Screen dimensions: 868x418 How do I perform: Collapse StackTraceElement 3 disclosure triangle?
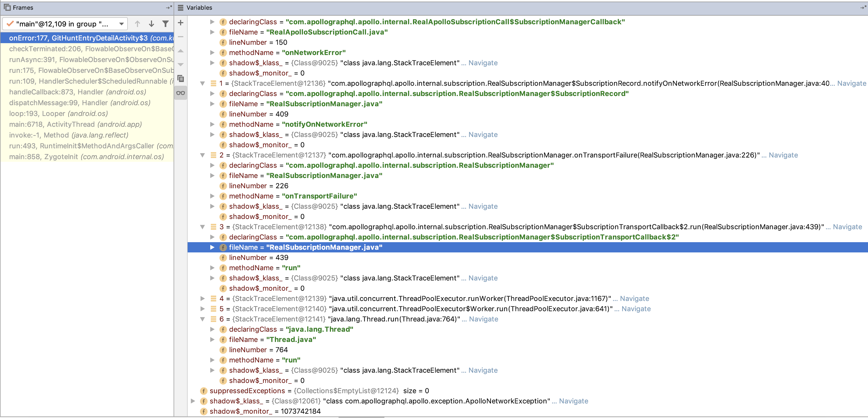202,227
